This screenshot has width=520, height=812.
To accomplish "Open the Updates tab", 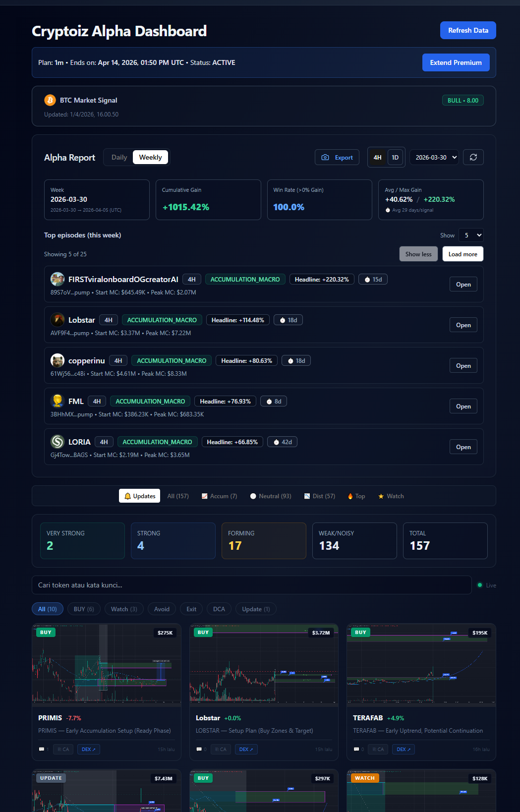I will pyautogui.click(x=139, y=496).
